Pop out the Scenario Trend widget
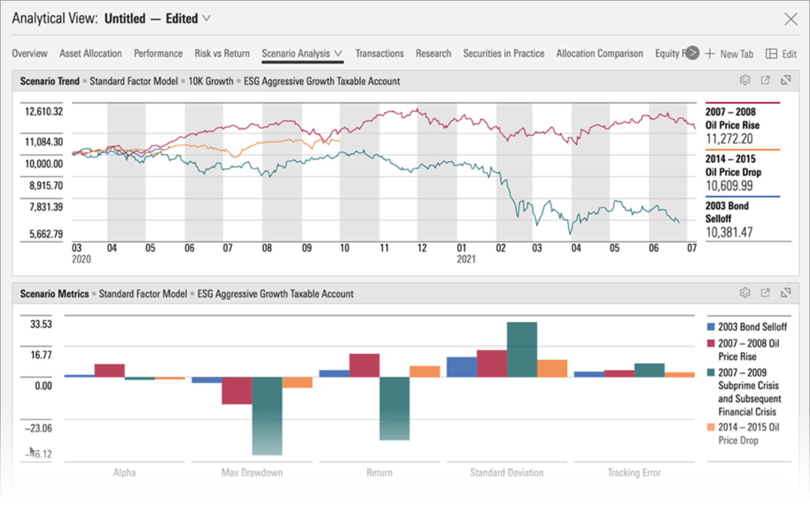The width and height of the screenshot is (810, 532). (765, 80)
